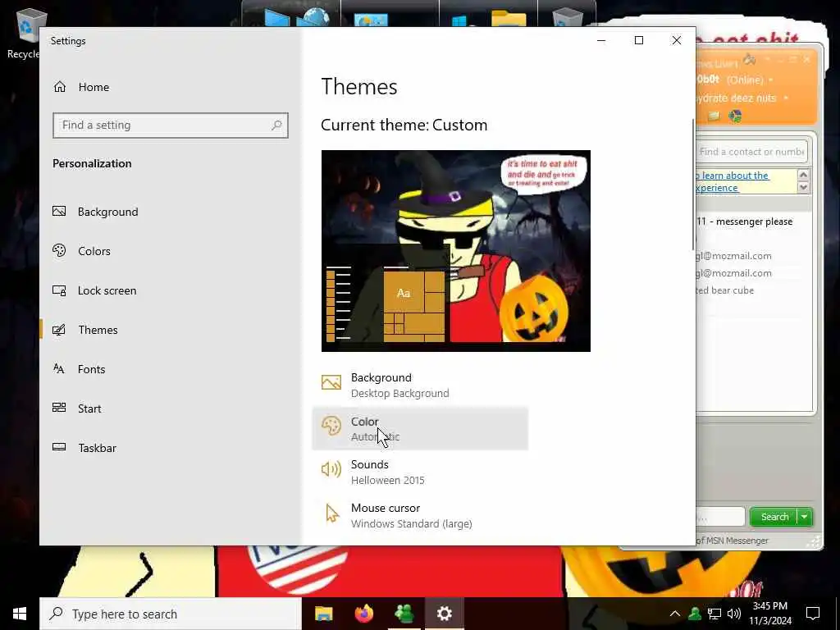Open Action Center notifications icon
The height and width of the screenshot is (630, 840).
(813, 614)
